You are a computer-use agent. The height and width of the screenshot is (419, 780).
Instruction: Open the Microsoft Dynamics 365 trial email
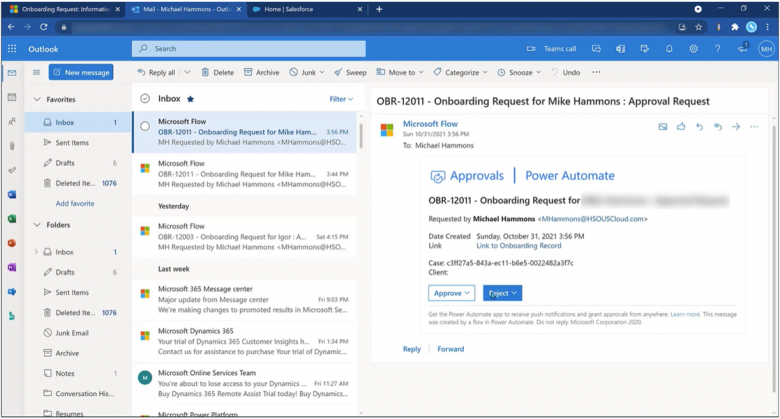pyautogui.click(x=244, y=341)
